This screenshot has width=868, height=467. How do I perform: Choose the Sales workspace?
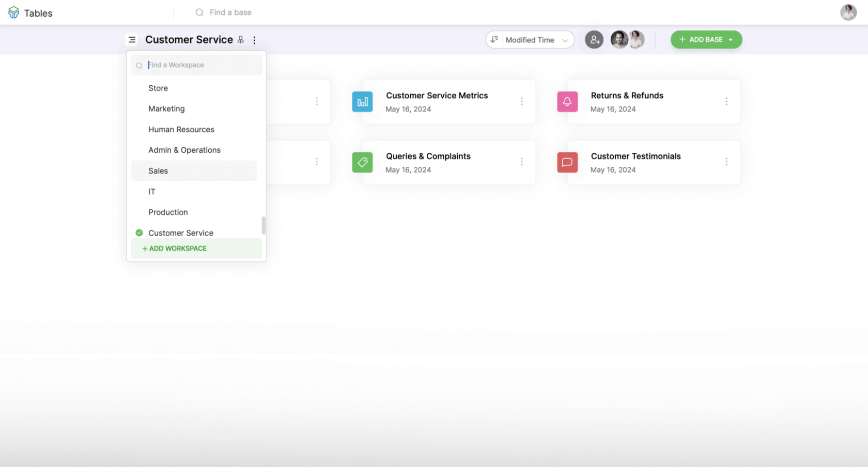(194, 171)
